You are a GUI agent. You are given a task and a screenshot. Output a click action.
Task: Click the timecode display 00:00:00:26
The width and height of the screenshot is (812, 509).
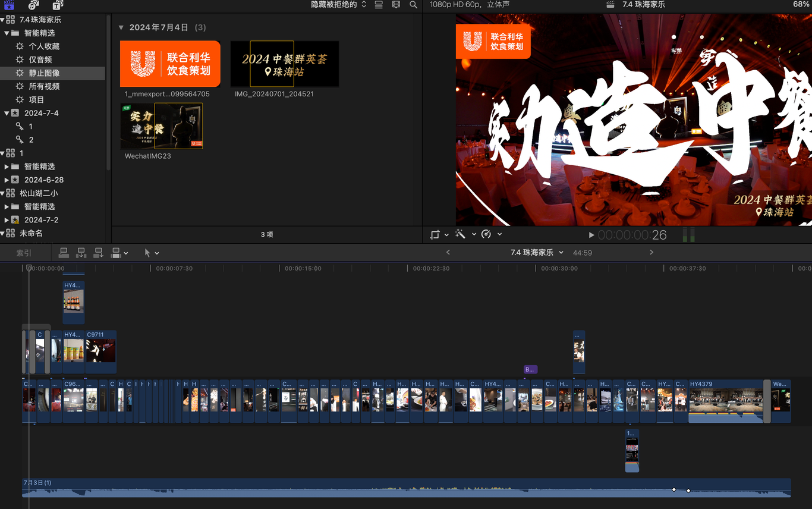click(632, 235)
